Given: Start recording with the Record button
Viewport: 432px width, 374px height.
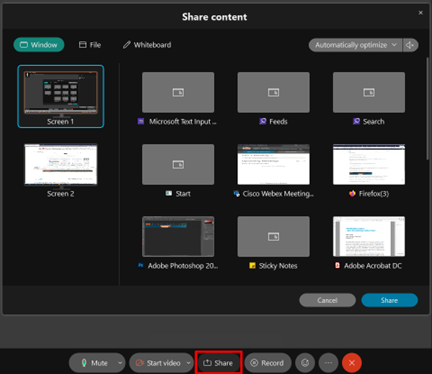Looking at the screenshot, I should (268, 363).
